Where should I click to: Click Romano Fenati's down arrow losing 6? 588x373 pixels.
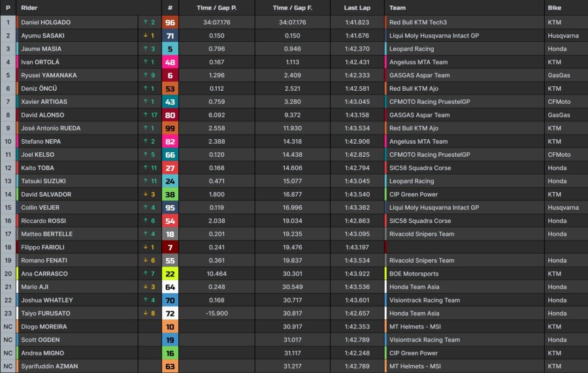(146, 261)
